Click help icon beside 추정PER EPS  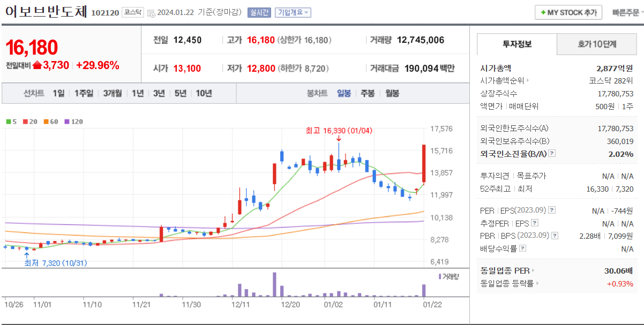pos(534,223)
